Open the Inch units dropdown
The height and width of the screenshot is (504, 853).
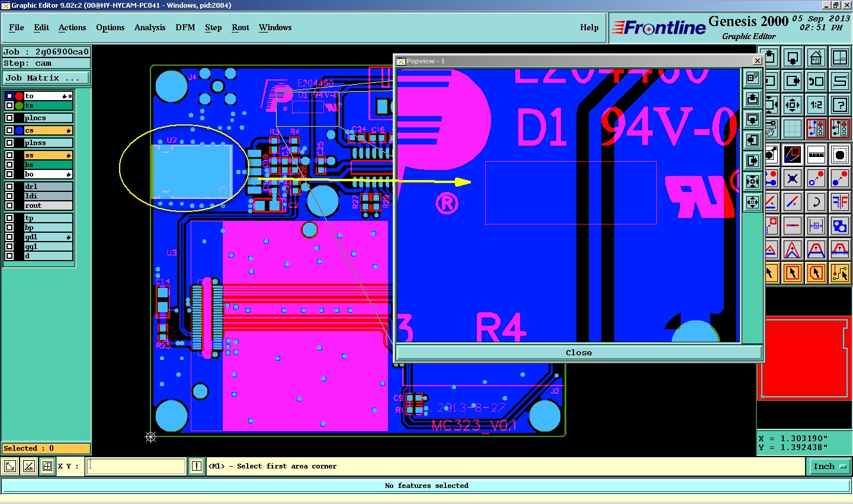(829, 466)
